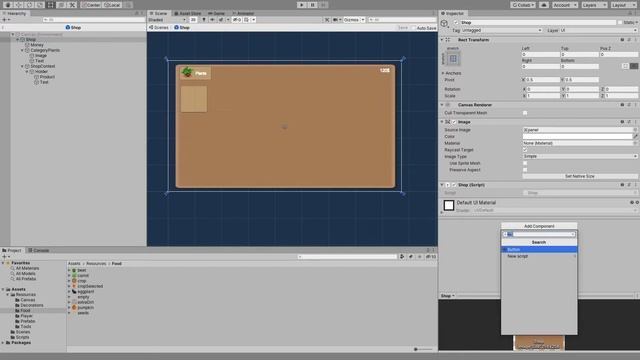Image resolution: width=640 pixels, height=360 pixels.
Task: Switch to the Asset Store tab
Action: [188, 13]
